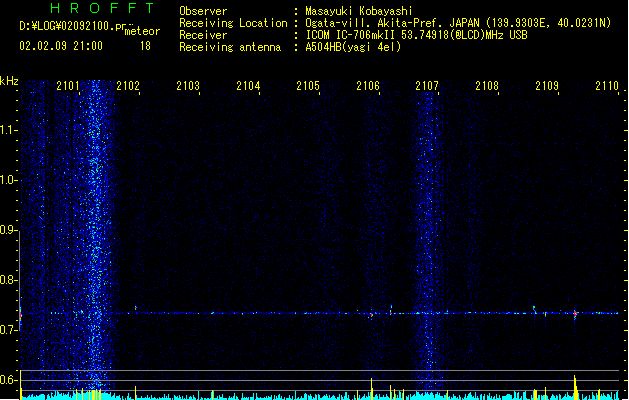
Task: Click the 2109 time marker
Action: tap(547, 86)
